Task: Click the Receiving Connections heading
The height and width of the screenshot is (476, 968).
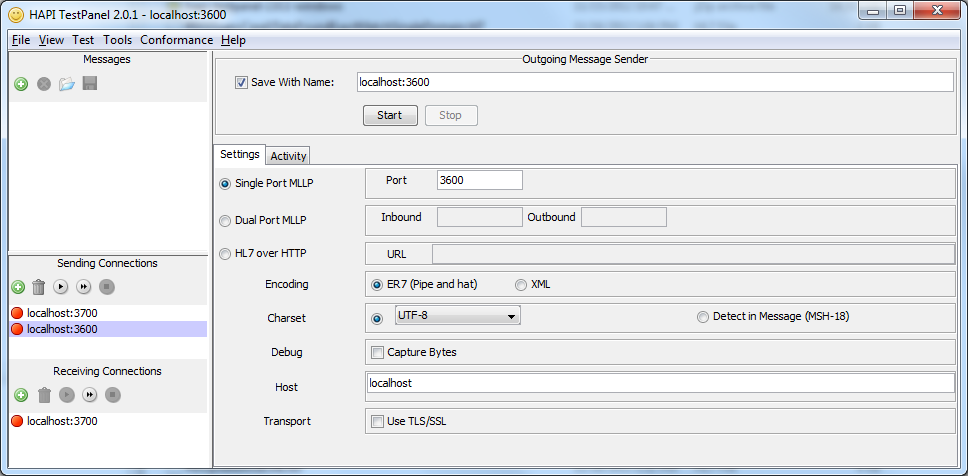Action: point(107,371)
